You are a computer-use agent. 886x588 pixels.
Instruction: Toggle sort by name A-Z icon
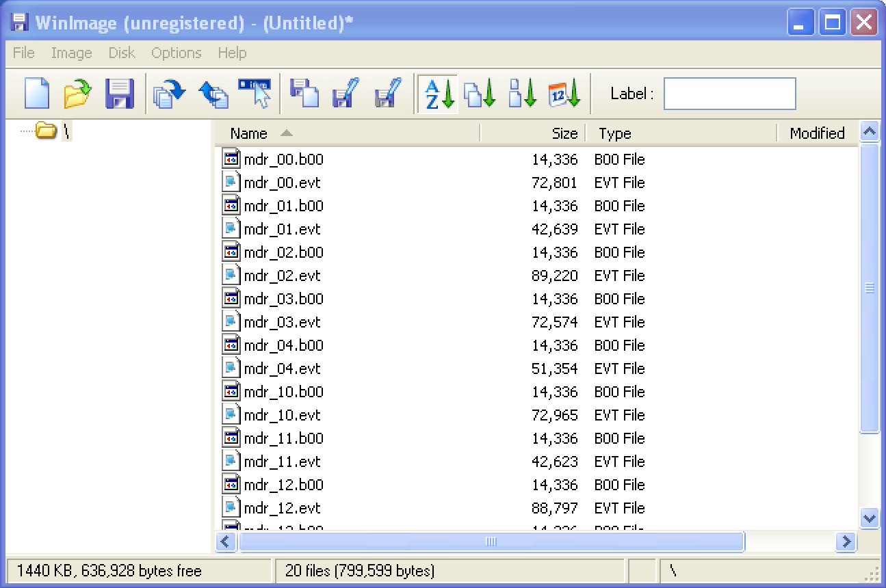pos(439,94)
